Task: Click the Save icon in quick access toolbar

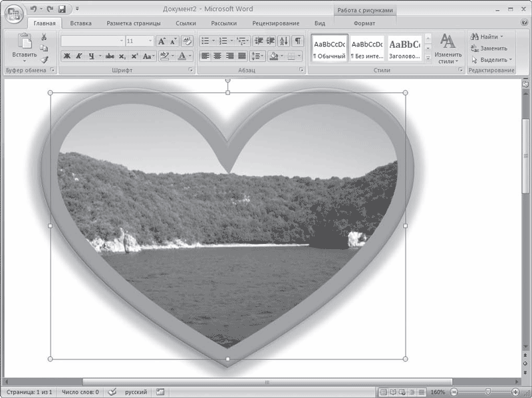Action: pyautogui.click(x=62, y=9)
